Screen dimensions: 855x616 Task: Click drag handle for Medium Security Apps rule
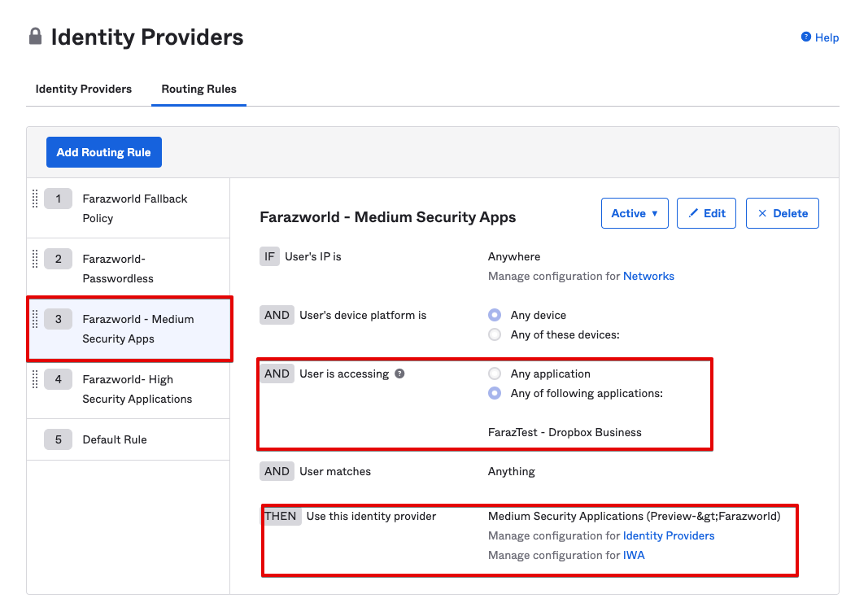click(35, 319)
